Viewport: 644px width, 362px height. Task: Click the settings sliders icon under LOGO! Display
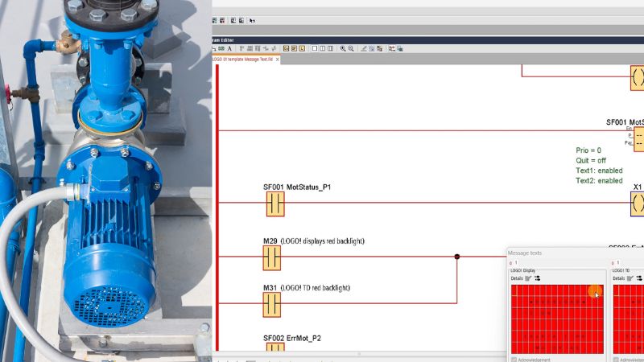click(x=537, y=278)
